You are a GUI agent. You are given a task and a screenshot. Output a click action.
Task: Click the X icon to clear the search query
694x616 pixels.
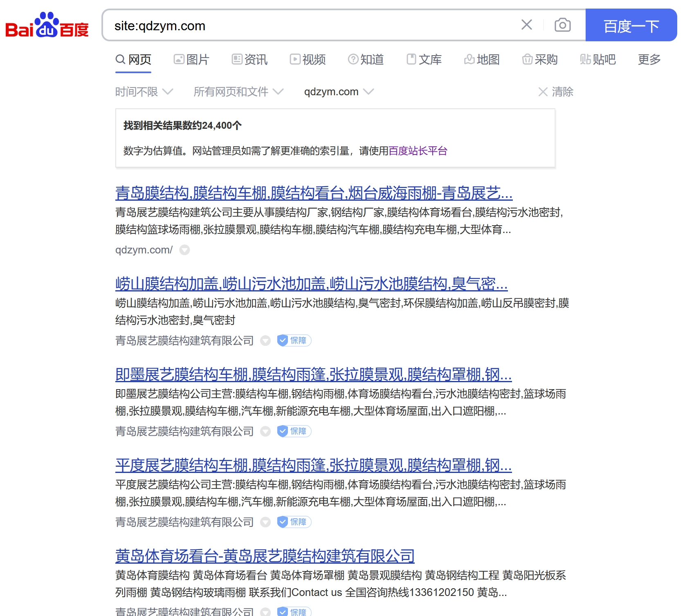527,25
